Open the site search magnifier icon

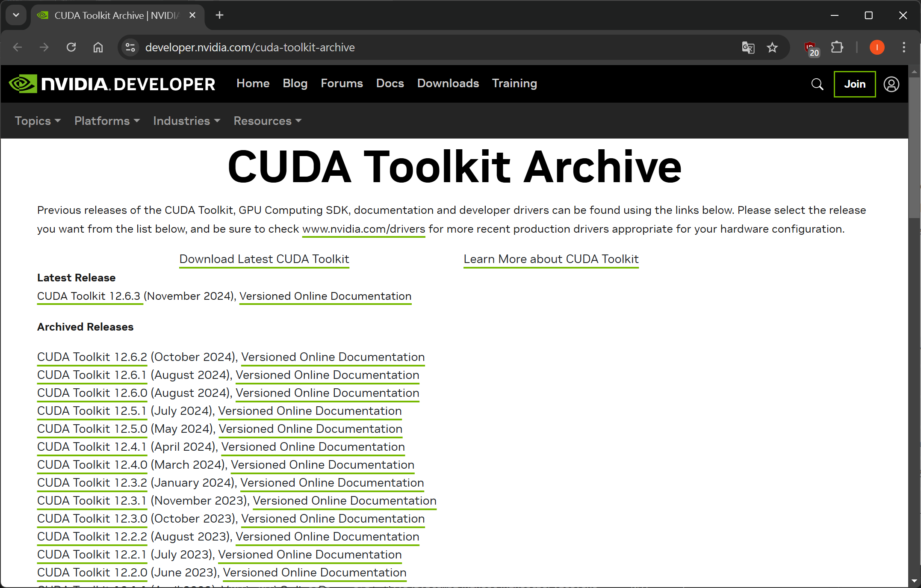tap(817, 84)
